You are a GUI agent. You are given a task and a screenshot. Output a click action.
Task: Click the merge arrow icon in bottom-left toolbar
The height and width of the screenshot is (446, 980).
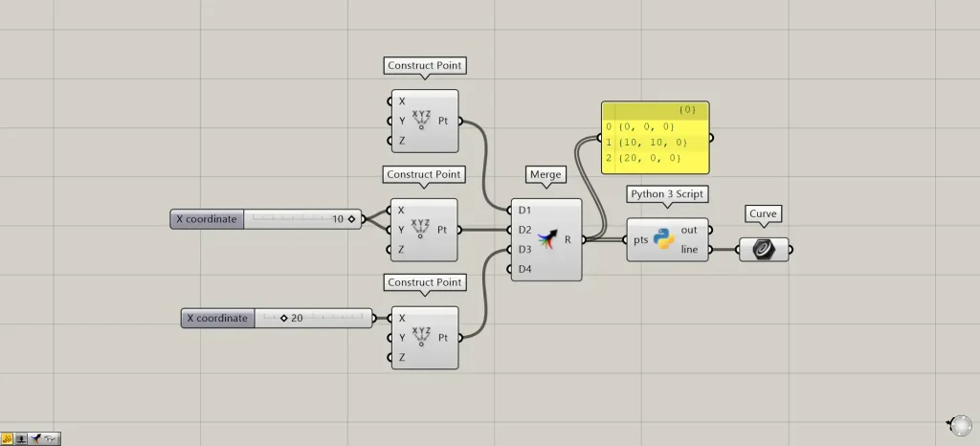click(x=35, y=438)
